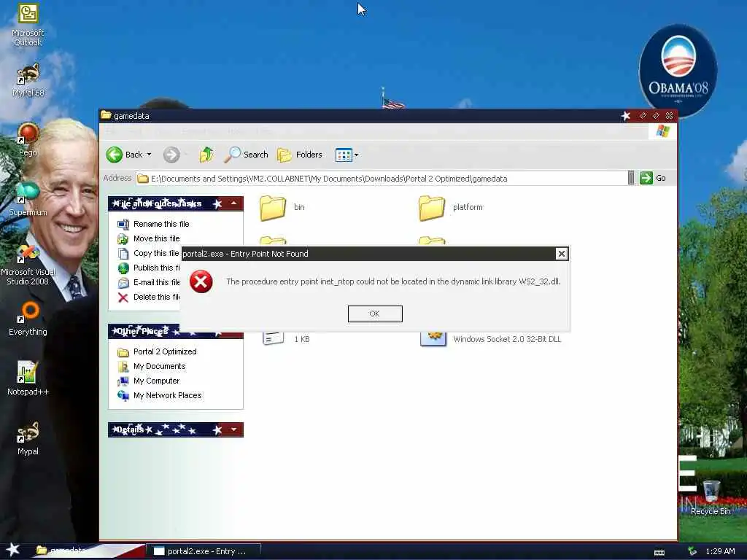The height and width of the screenshot is (560, 747).
Task: Click the Go button beside address bar
Action: click(x=653, y=178)
